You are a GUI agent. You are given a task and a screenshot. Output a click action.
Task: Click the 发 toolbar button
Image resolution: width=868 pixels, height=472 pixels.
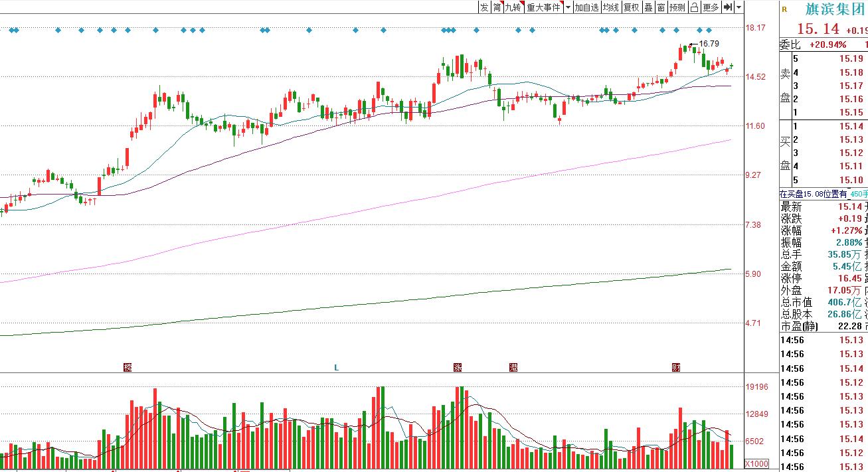(484, 7)
